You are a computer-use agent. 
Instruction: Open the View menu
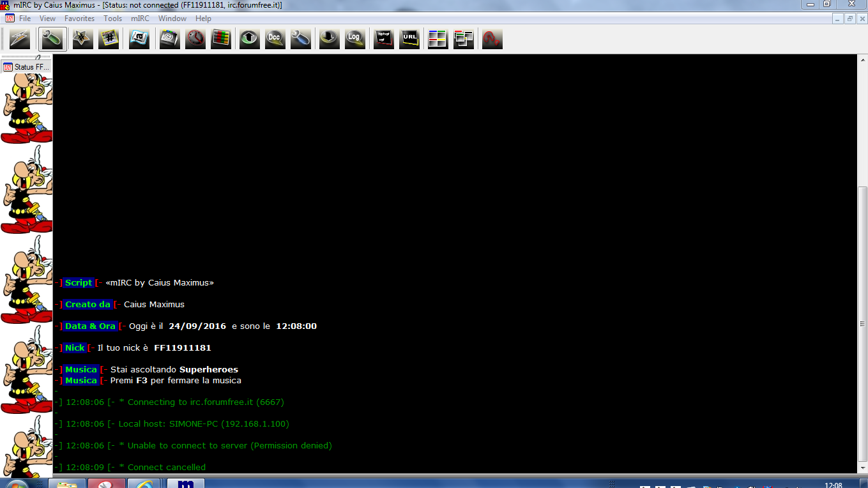coord(48,19)
